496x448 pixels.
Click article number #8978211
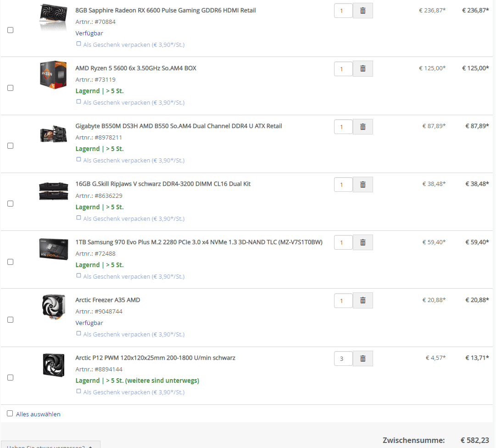tap(108, 138)
